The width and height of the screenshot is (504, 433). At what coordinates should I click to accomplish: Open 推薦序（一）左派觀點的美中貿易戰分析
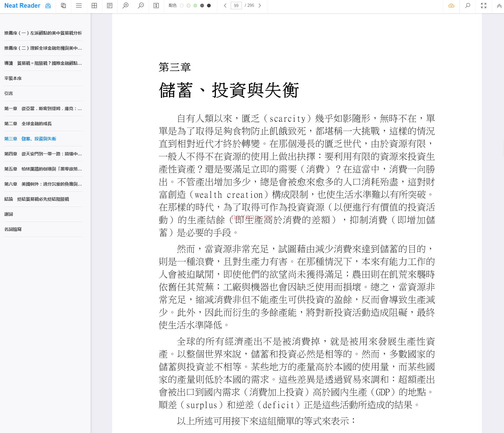(43, 33)
